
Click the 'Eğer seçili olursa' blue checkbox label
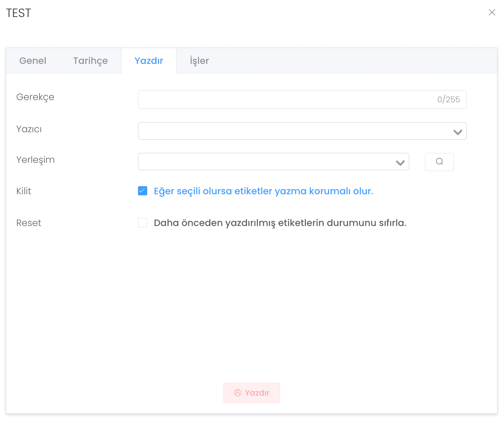263,191
